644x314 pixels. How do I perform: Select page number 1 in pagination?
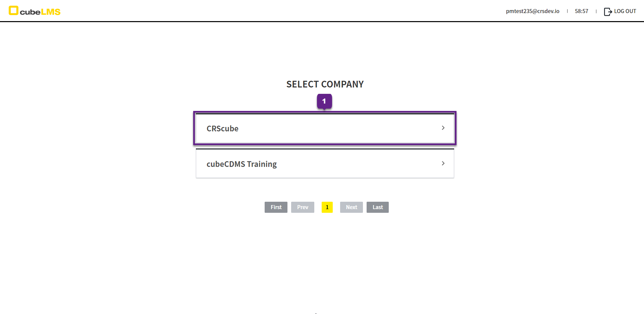click(327, 207)
